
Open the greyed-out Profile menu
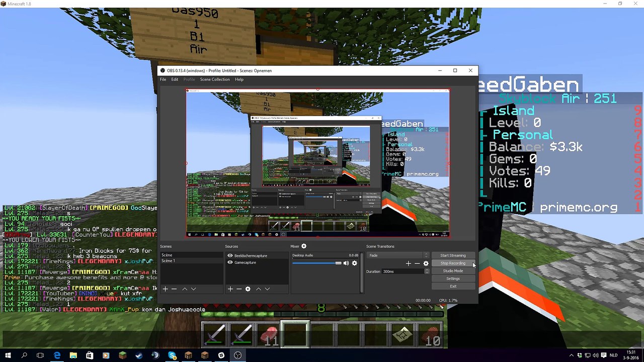[x=189, y=79]
